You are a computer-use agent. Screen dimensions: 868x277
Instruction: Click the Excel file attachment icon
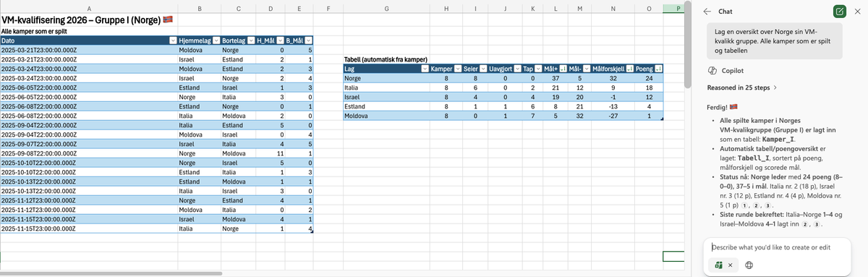pos(719,265)
